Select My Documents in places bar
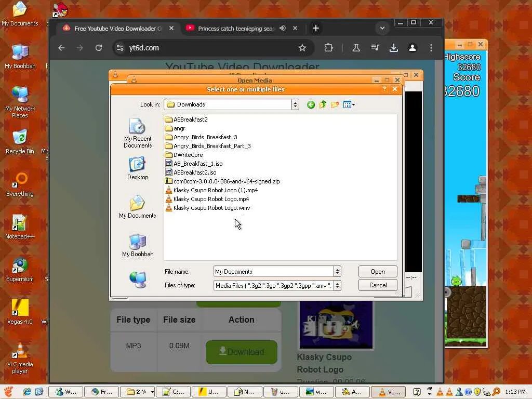This screenshot has height=399, width=532. [137, 207]
